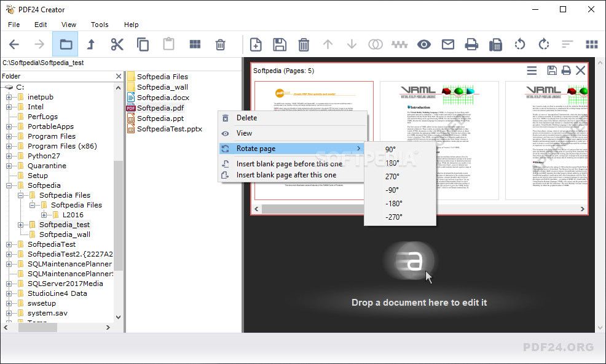Close the Folder tree pane
606x364 pixels.
119,76
